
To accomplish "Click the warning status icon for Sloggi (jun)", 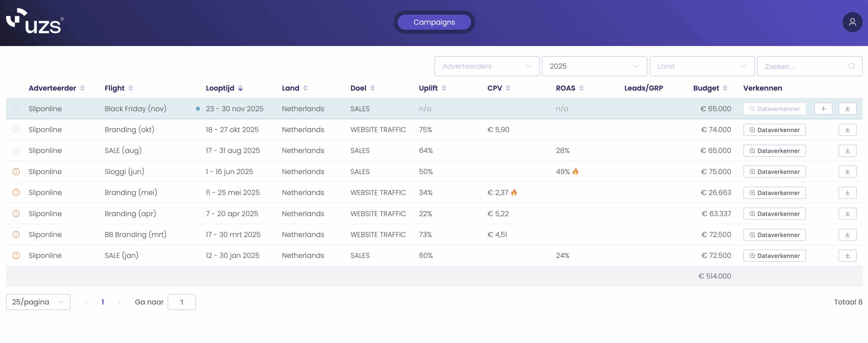I will (x=16, y=172).
